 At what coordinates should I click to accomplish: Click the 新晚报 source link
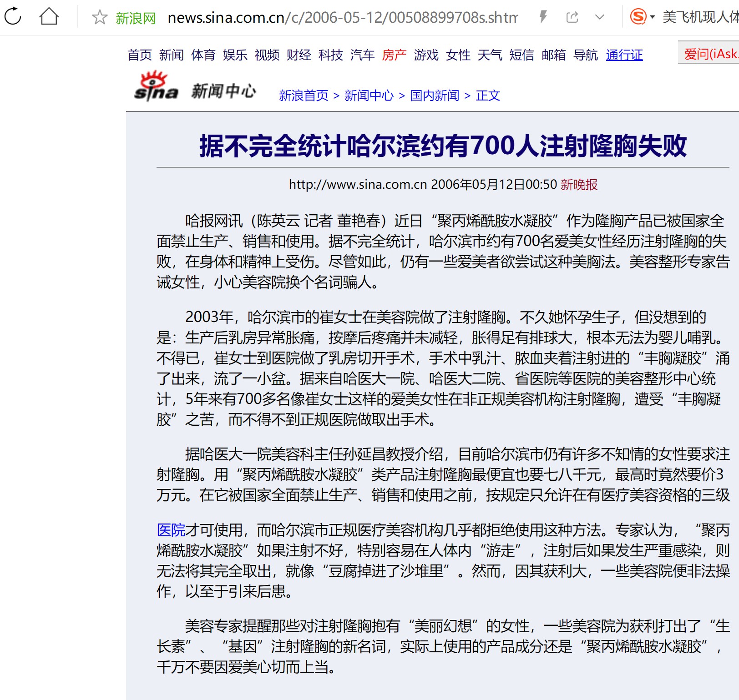coord(579,185)
